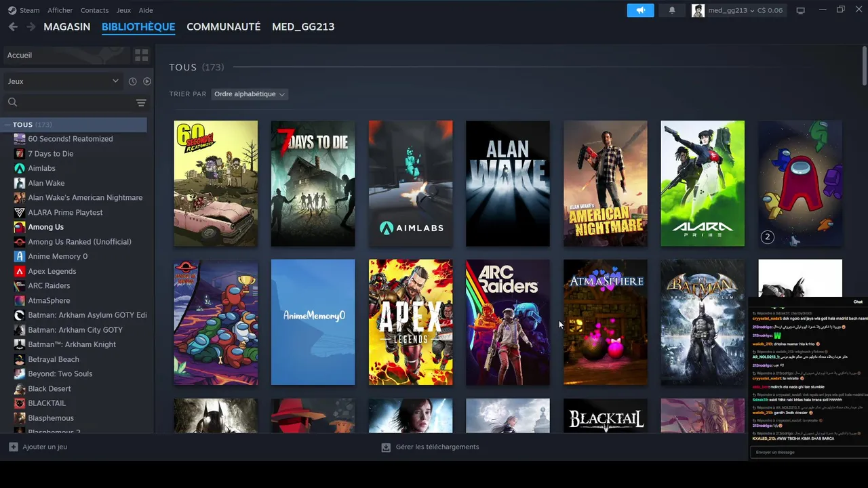
Task: Open the BLACKTAIL game cover
Action: pyautogui.click(x=606, y=415)
